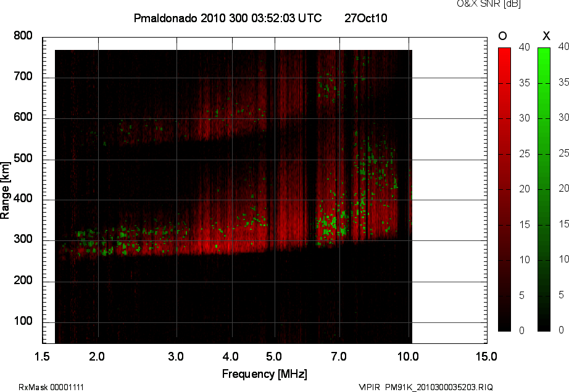Click the plot title 'Pmaldonado 2010 300 03:52:03 UTC'
The image size is (569, 392).
228,18
